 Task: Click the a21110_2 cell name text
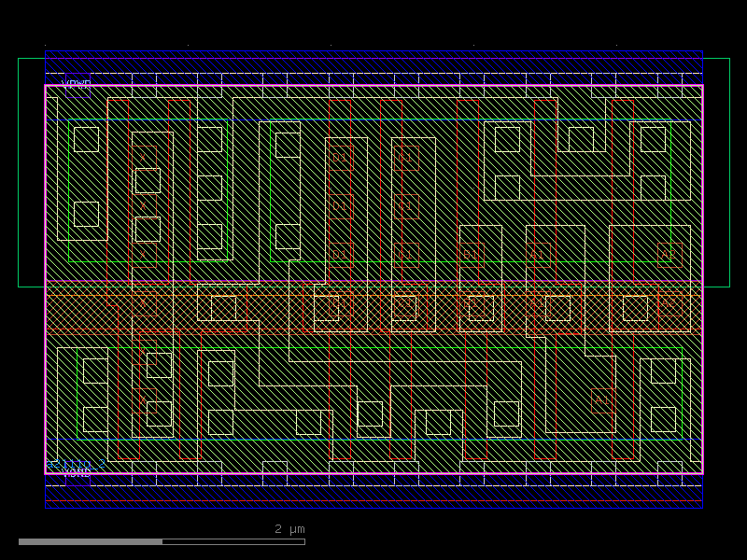tap(75, 464)
